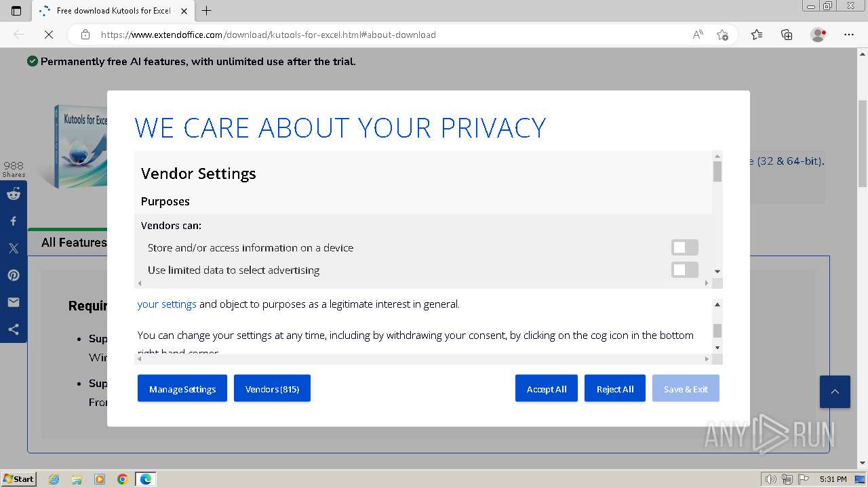The image size is (868, 488).
Task: Stop page loading with X button
Action: (x=49, y=35)
